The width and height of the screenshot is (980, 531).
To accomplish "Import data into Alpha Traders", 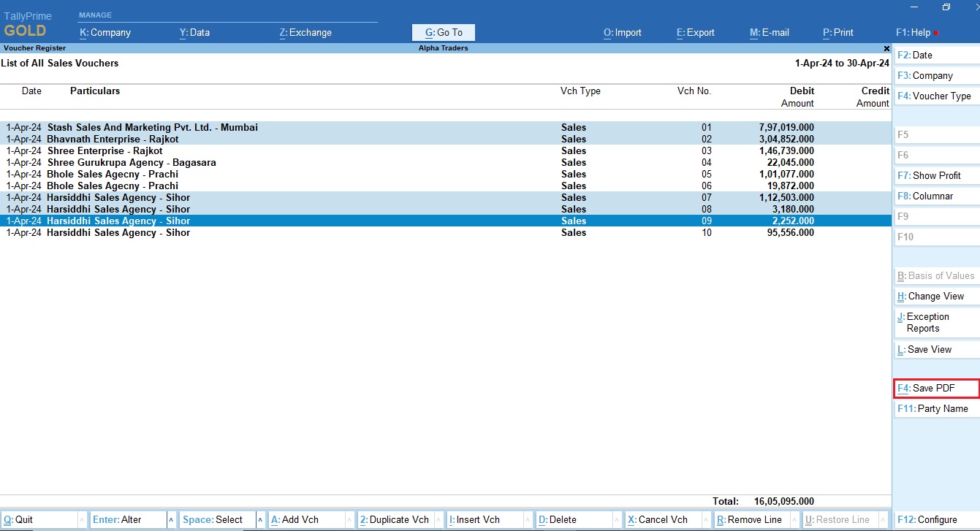I will pyautogui.click(x=622, y=32).
